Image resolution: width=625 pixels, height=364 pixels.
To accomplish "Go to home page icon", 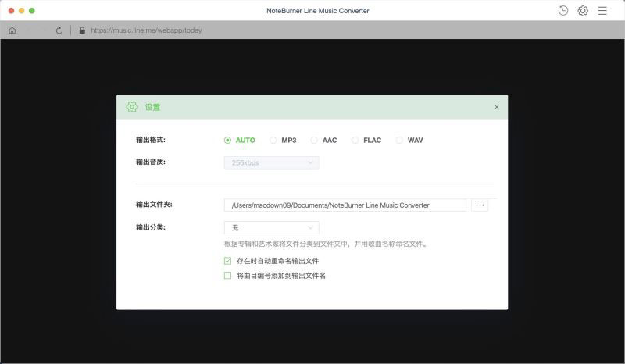I will coord(12,30).
